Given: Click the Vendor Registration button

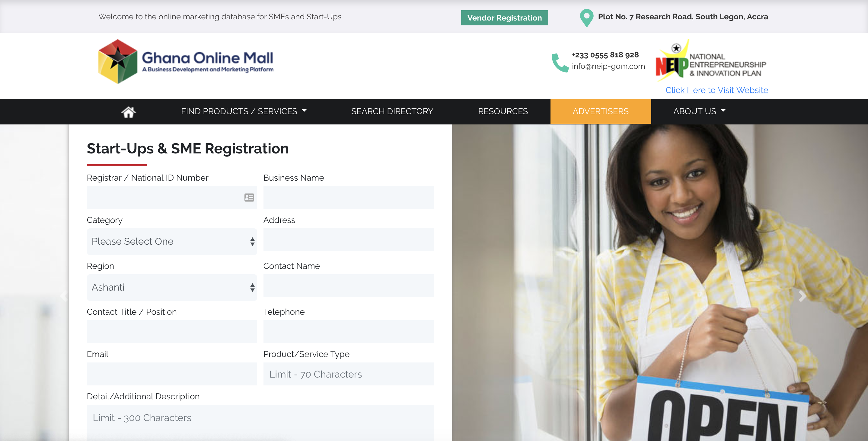Looking at the screenshot, I should pos(504,18).
